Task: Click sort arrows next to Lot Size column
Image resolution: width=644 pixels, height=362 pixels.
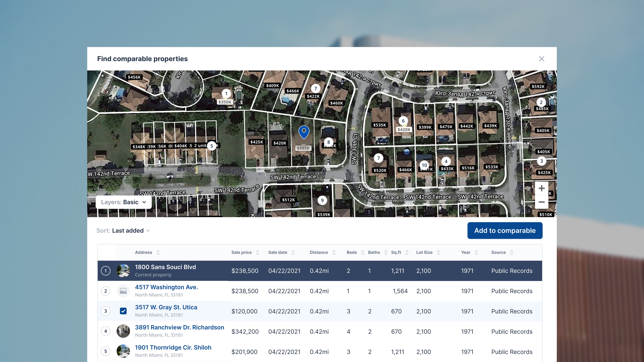Action: click(x=438, y=252)
